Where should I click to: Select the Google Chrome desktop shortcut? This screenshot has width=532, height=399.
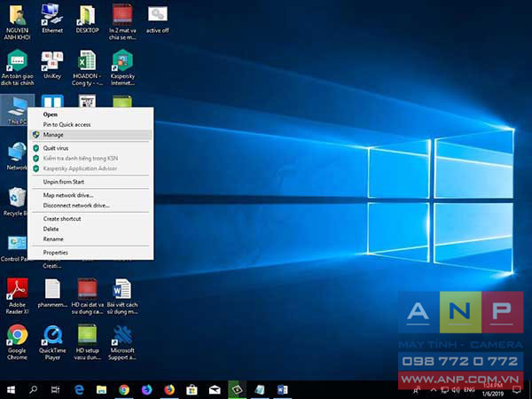pyautogui.click(x=18, y=342)
